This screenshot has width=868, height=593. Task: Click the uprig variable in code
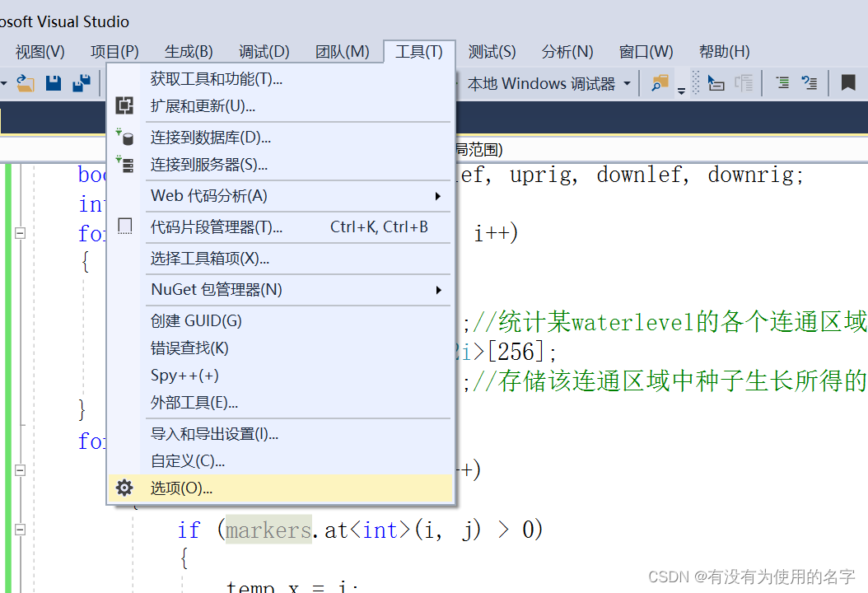541,175
